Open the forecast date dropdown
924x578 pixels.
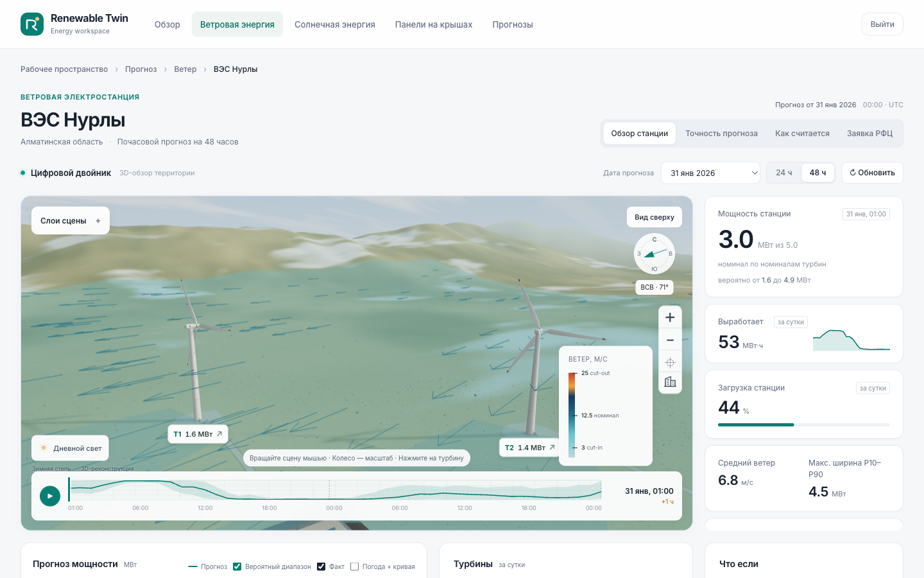coord(710,173)
